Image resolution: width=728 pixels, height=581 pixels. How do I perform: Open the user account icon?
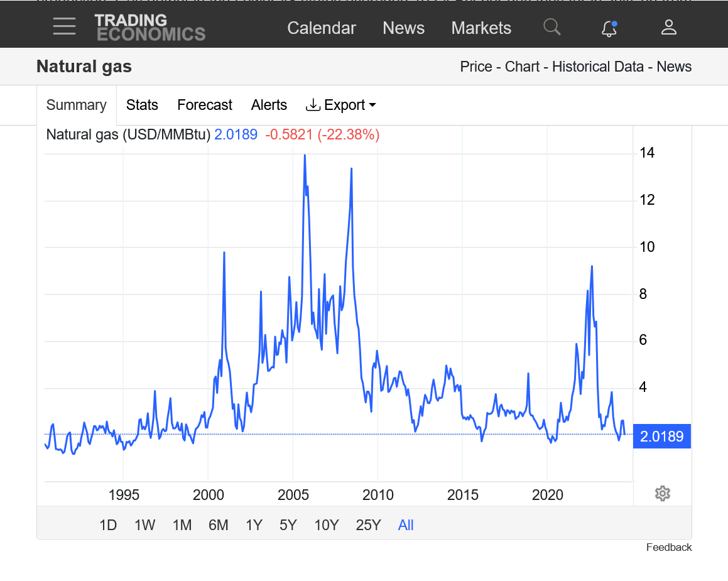[x=668, y=27]
